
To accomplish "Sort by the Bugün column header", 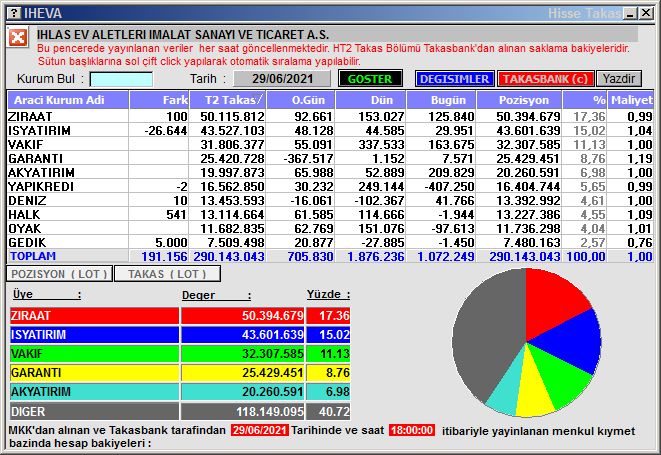I will [441, 100].
